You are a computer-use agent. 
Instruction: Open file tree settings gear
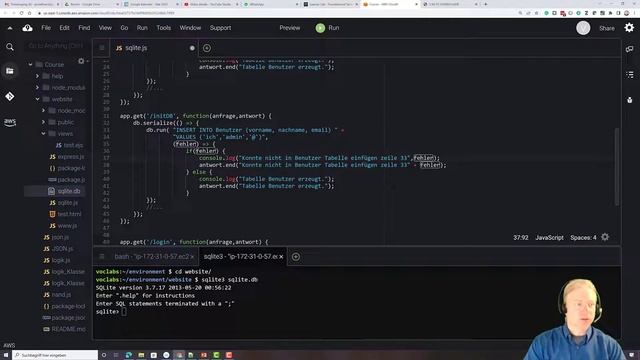pyautogui.click(x=81, y=61)
